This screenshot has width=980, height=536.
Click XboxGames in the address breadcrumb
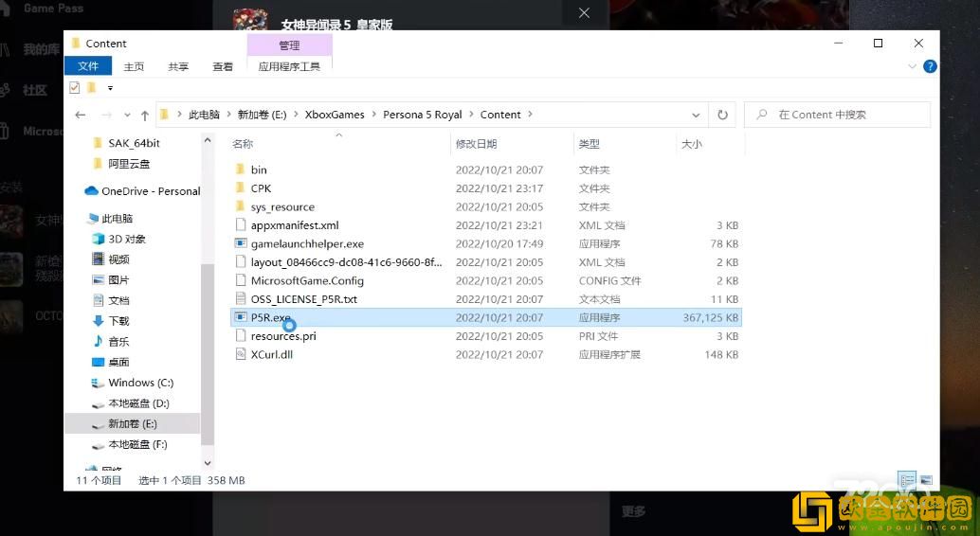coord(334,115)
